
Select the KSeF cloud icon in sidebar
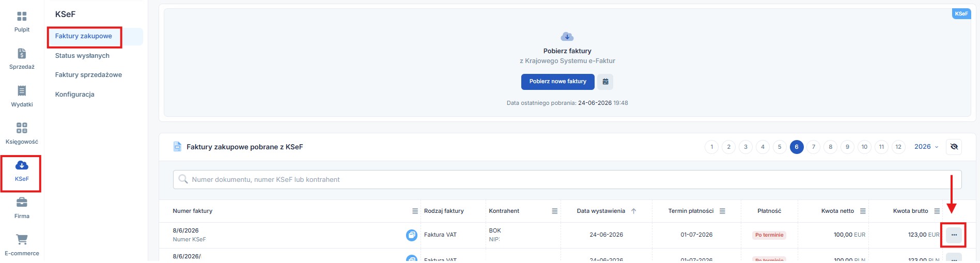[22, 165]
